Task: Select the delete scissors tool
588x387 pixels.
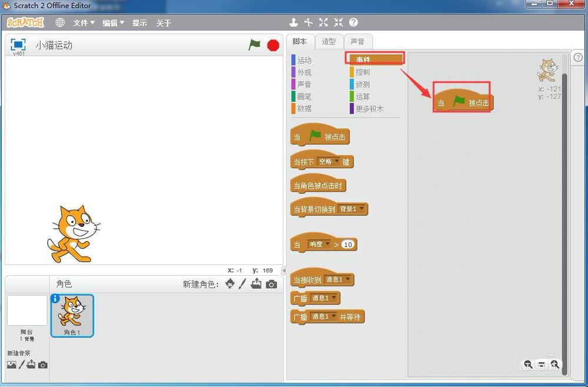Action: coord(309,22)
